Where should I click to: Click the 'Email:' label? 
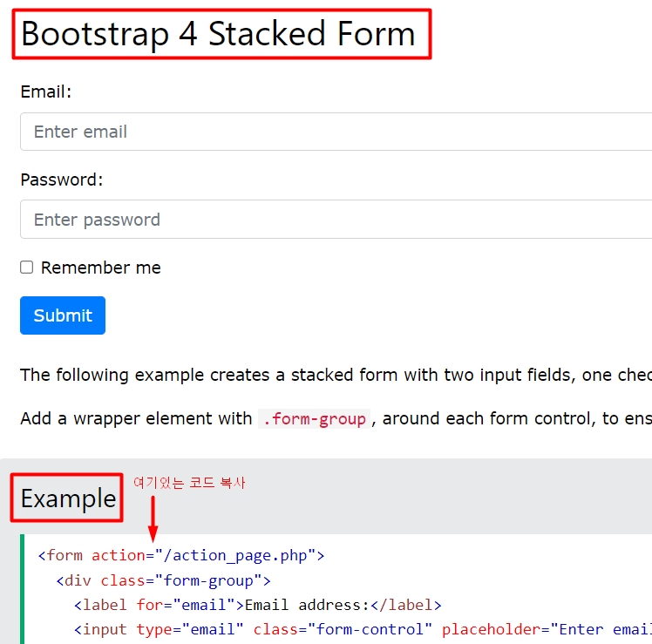tap(45, 92)
